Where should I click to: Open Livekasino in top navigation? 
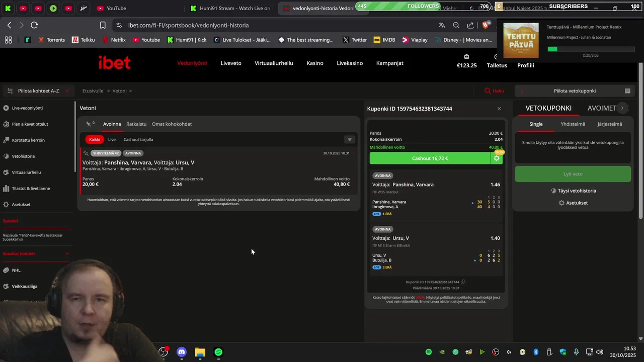point(350,63)
